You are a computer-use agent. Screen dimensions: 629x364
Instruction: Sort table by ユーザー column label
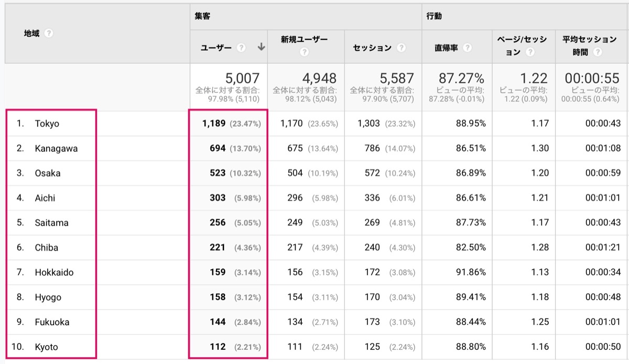[216, 47]
